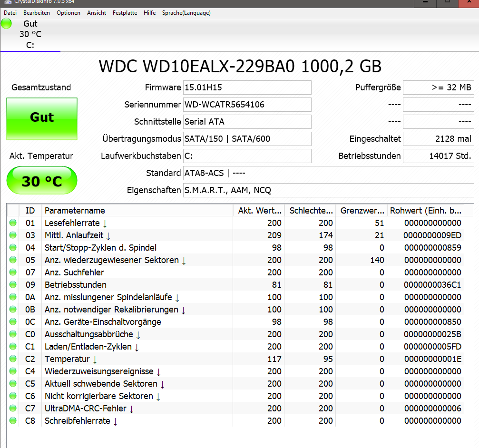Click green status icon for Temperatur row

(x=13, y=359)
